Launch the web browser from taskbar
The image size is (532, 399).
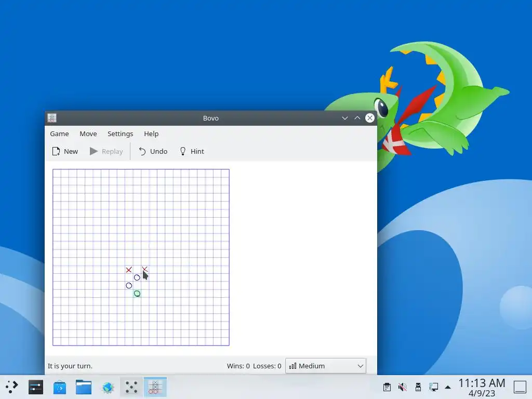coord(108,387)
